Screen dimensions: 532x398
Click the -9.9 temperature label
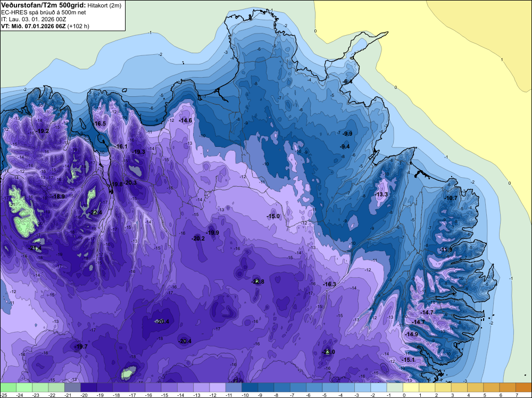(x=348, y=134)
